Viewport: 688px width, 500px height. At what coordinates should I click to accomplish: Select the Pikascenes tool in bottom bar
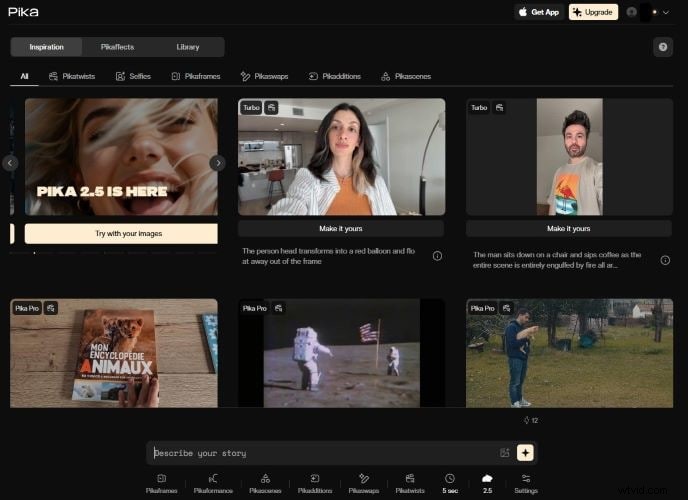[265, 484]
